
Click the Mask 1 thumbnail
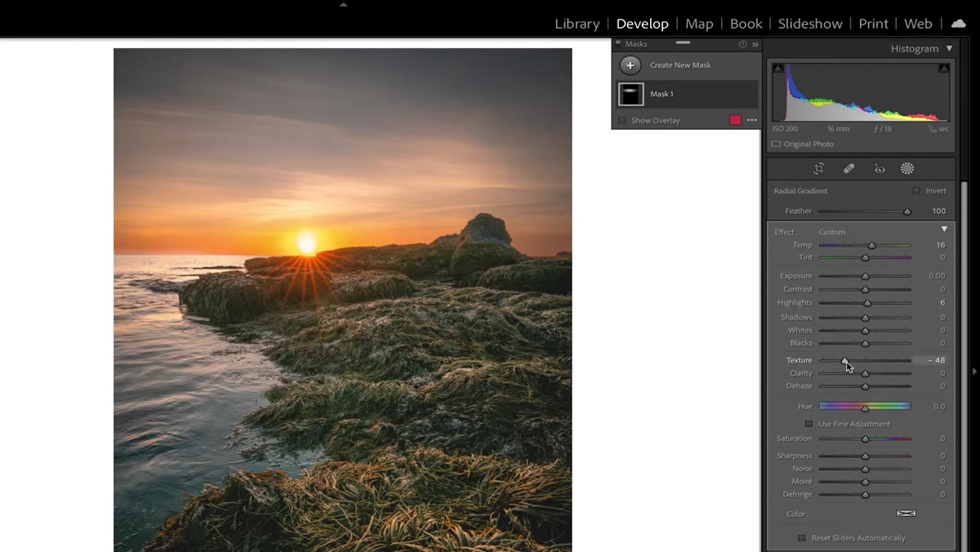[x=630, y=95]
